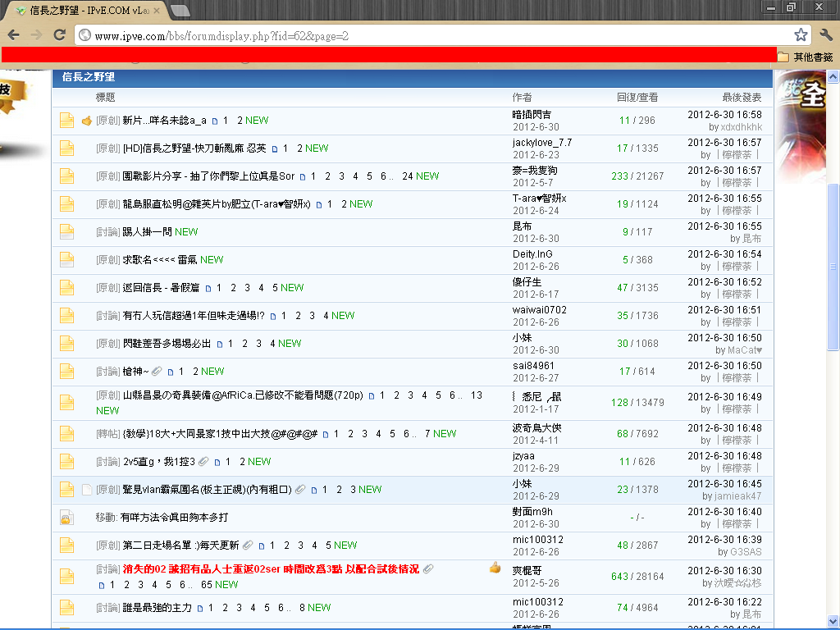Click the browser Back arrow button
The height and width of the screenshot is (630, 840).
pos(14,34)
